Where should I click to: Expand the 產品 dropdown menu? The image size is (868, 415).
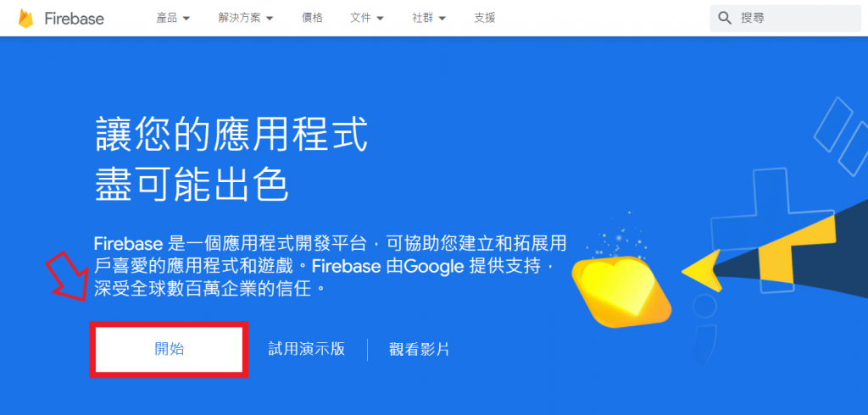tap(173, 19)
